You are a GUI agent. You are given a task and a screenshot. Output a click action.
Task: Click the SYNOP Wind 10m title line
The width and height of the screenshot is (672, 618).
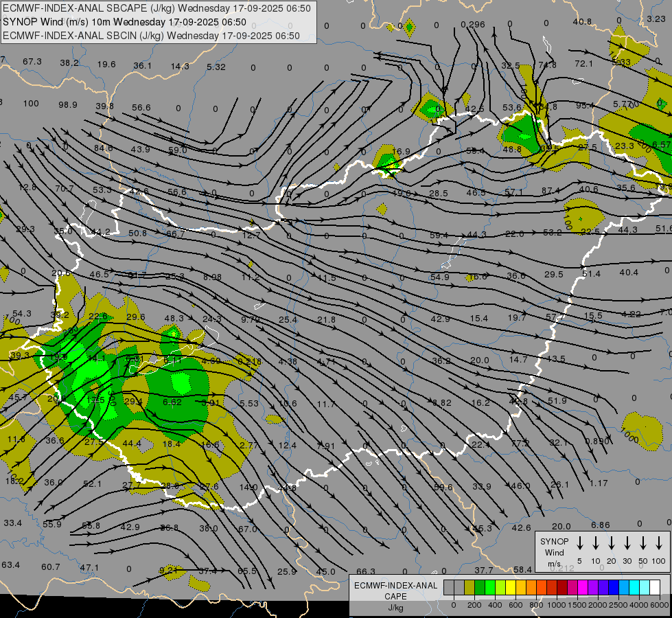pos(124,22)
